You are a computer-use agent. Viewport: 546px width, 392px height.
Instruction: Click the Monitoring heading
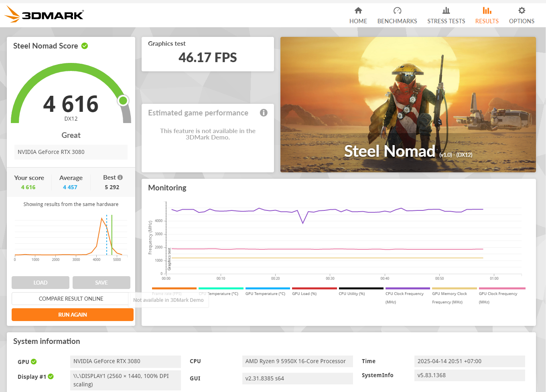[167, 188]
